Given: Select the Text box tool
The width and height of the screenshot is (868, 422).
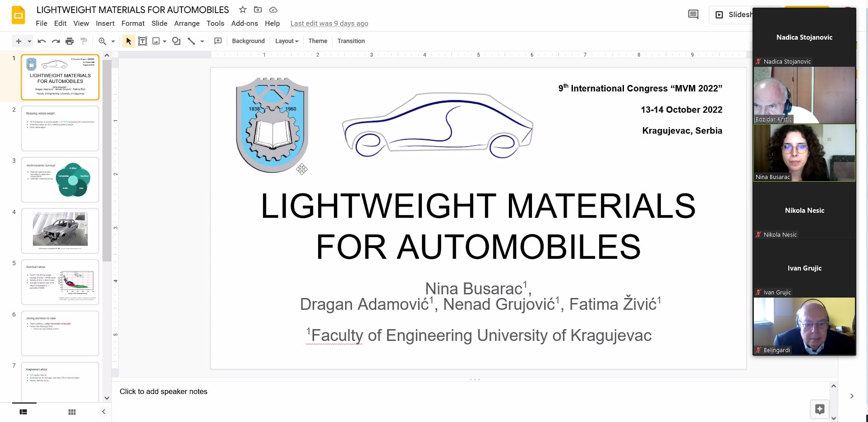Looking at the screenshot, I should point(143,41).
